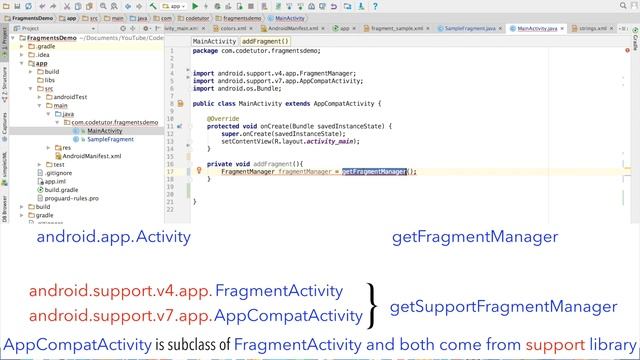Close the MainActivity.java tab
640x360 pixels.
click(562, 29)
